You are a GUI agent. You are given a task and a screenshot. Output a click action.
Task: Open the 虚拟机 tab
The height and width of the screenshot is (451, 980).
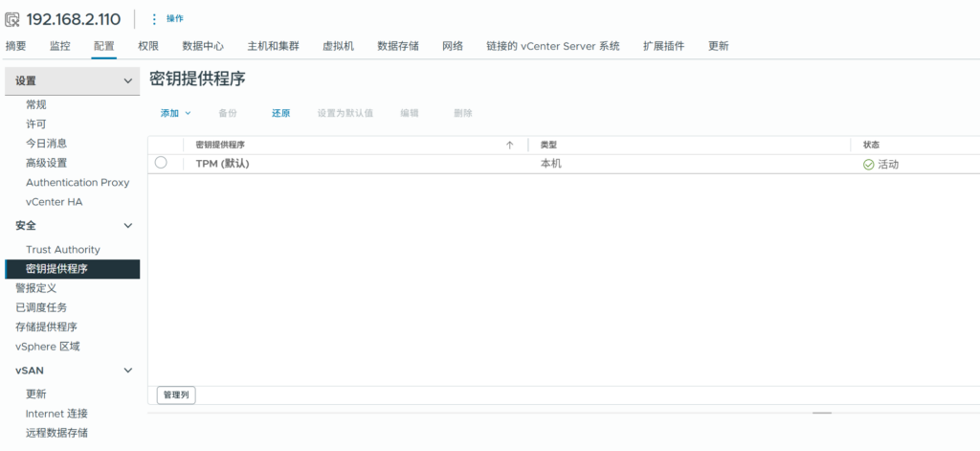pos(338,46)
